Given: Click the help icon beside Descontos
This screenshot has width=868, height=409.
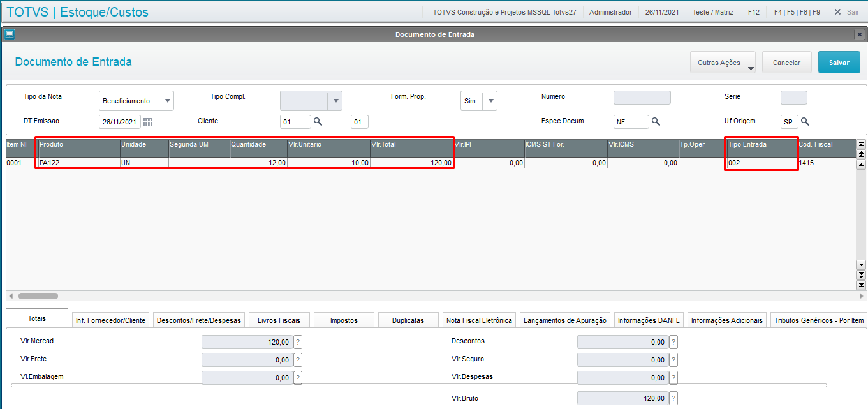Looking at the screenshot, I should [673, 342].
